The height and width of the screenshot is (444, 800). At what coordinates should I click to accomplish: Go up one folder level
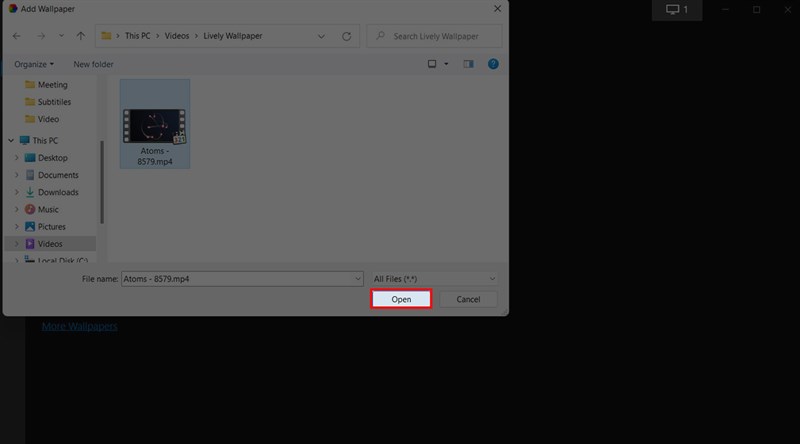[x=81, y=36]
